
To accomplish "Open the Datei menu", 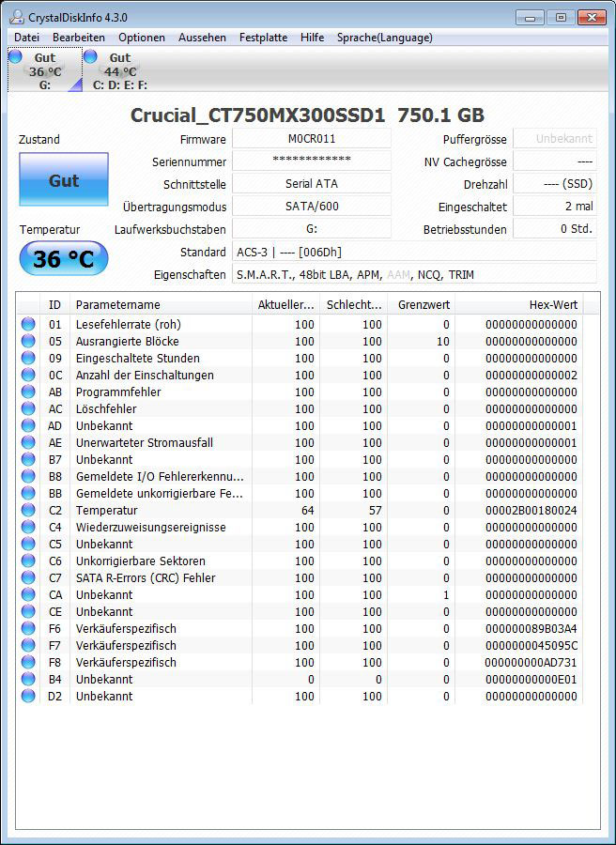I will tap(27, 38).
